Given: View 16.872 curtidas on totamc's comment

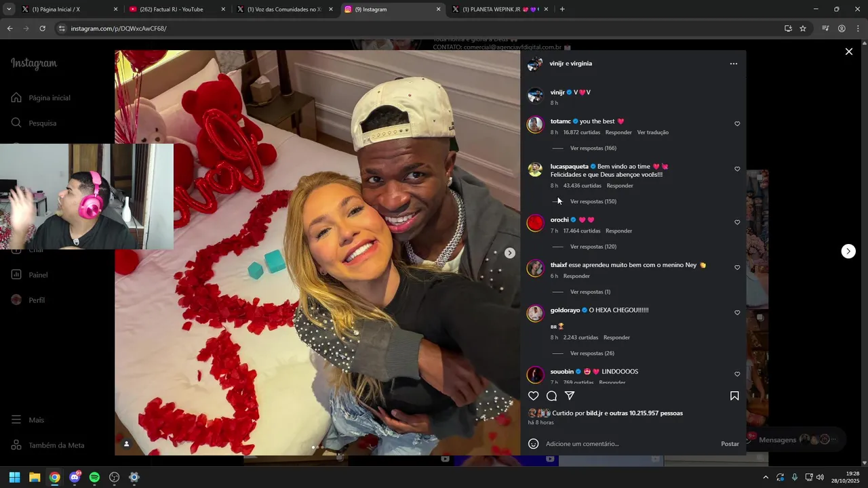Looking at the screenshot, I should click(581, 132).
